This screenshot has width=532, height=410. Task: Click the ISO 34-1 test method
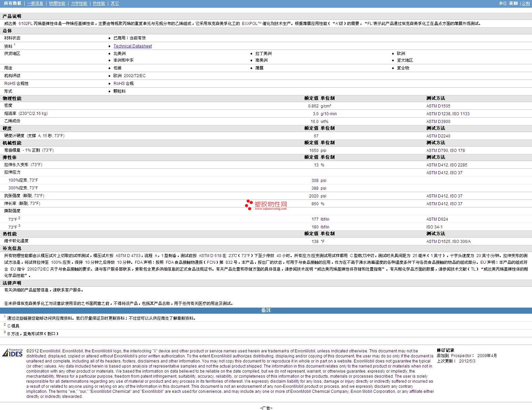pyautogui.click(x=435, y=227)
